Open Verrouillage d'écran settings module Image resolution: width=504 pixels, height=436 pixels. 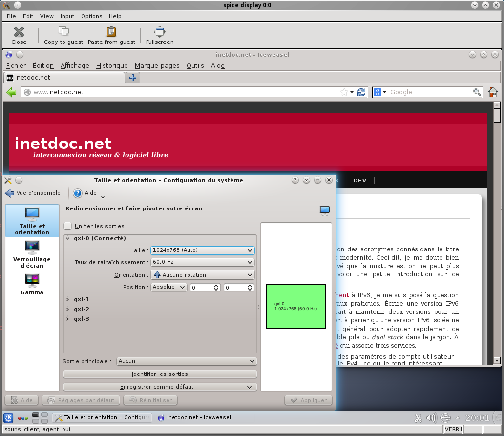pyautogui.click(x=32, y=254)
